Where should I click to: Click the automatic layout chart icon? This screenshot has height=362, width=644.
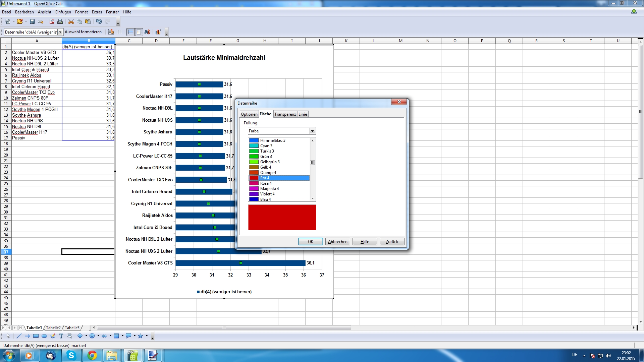(158, 32)
